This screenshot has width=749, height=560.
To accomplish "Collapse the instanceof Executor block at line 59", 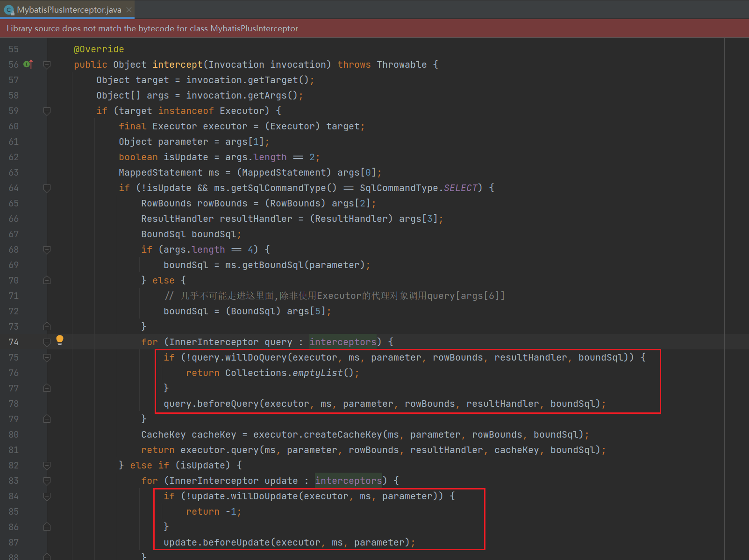I will coord(47,111).
